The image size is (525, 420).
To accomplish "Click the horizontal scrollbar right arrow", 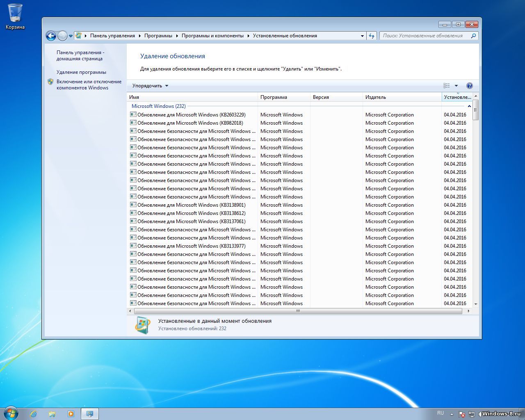I will pyautogui.click(x=469, y=311).
